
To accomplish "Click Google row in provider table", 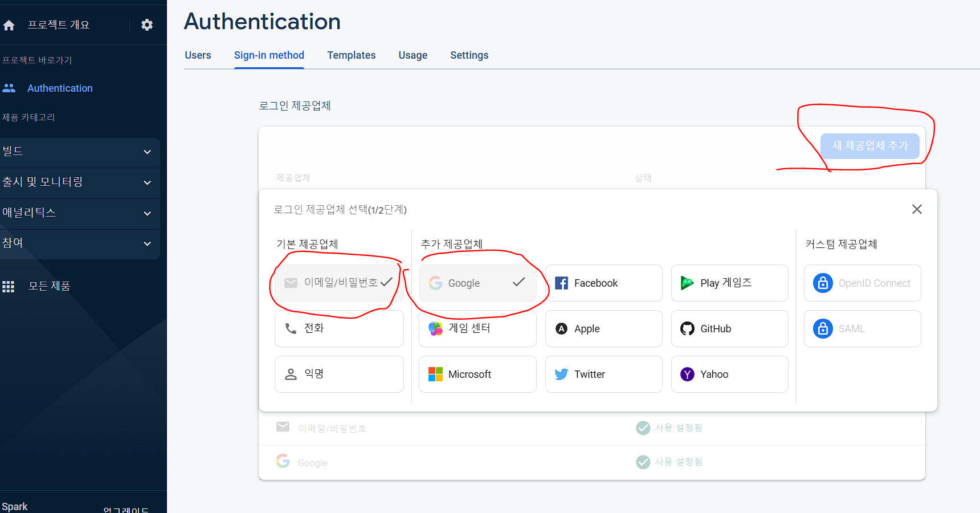I will click(x=591, y=462).
